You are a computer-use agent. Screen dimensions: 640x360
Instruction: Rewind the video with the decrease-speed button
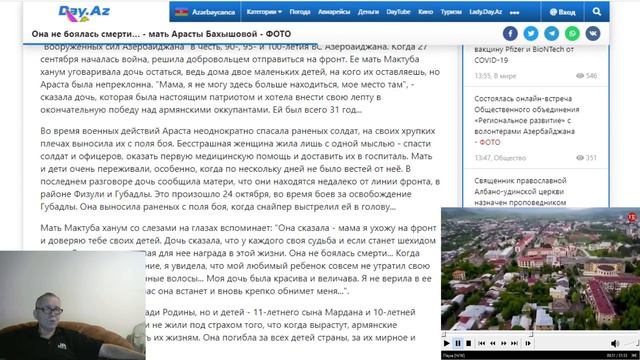pyautogui.click(x=493, y=343)
